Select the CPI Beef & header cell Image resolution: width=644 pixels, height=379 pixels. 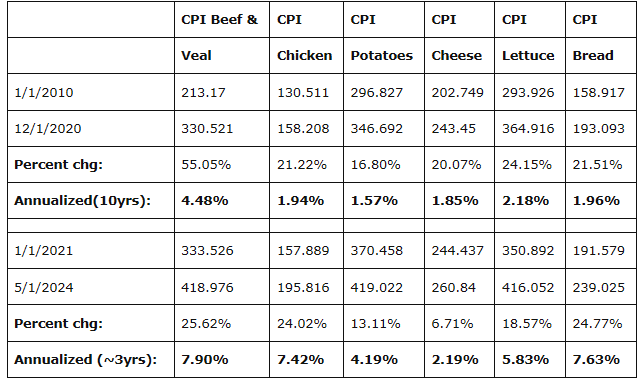point(222,20)
